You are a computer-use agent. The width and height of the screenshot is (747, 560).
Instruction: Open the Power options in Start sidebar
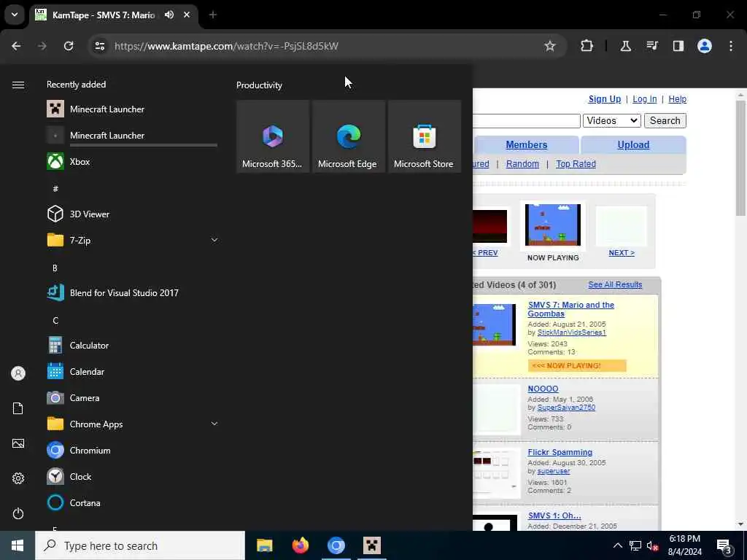tap(18, 513)
